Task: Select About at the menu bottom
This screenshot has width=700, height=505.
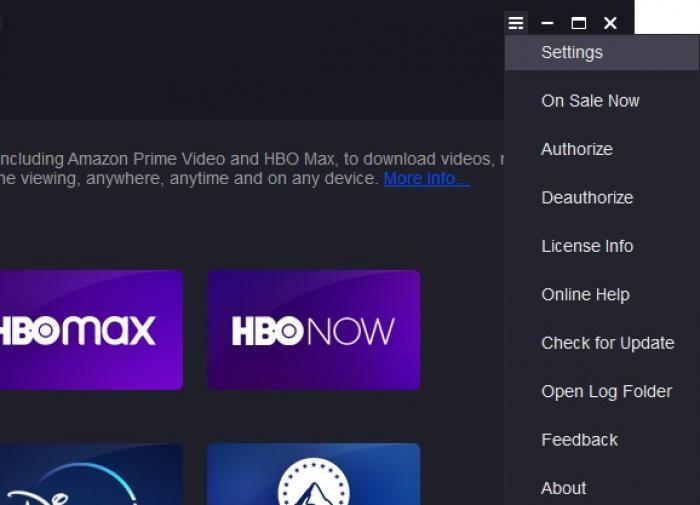Action: [x=602, y=488]
